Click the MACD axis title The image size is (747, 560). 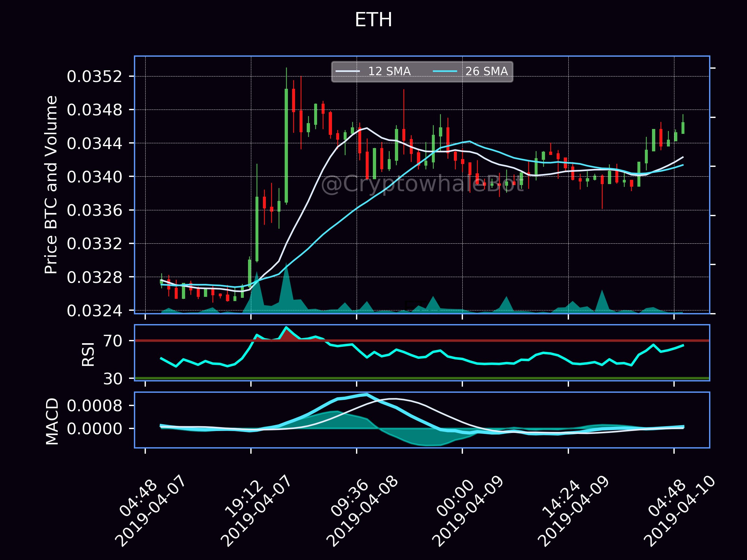point(52,422)
